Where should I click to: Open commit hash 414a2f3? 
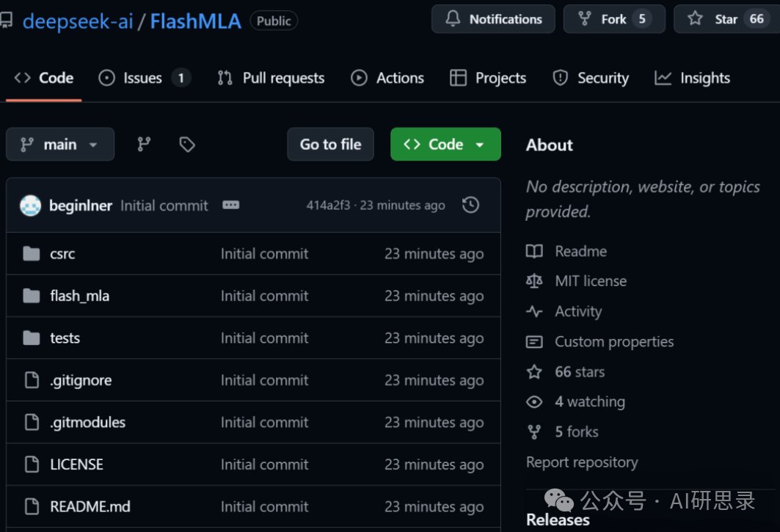tap(328, 205)
